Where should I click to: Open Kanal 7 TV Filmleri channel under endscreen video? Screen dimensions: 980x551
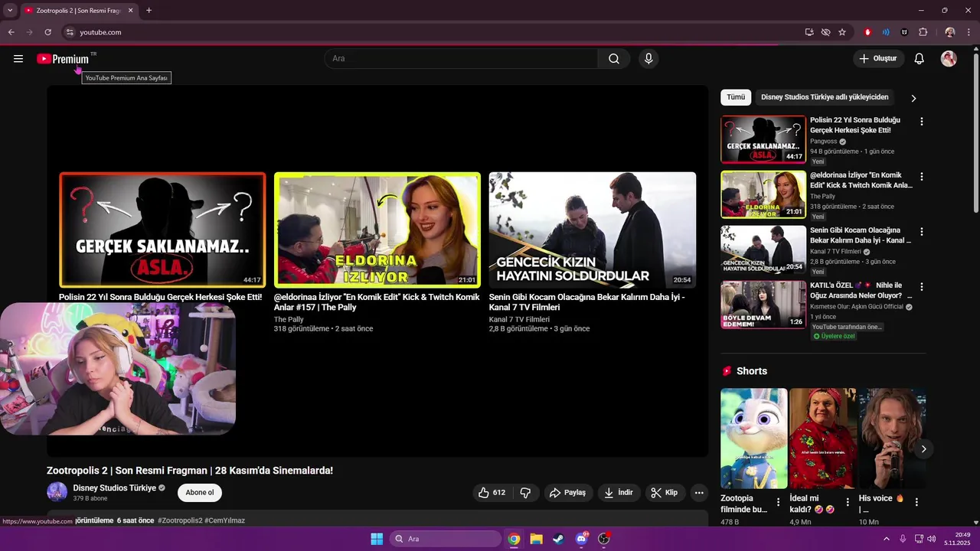[519, 319]
